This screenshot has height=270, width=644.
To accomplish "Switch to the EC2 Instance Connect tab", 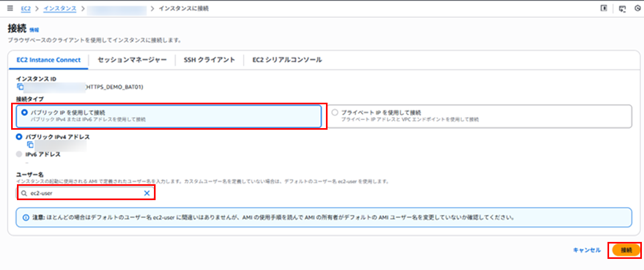I will 48,60.
